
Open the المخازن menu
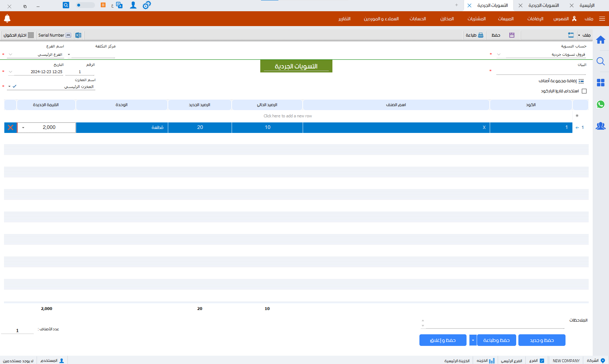coord(447,19)
